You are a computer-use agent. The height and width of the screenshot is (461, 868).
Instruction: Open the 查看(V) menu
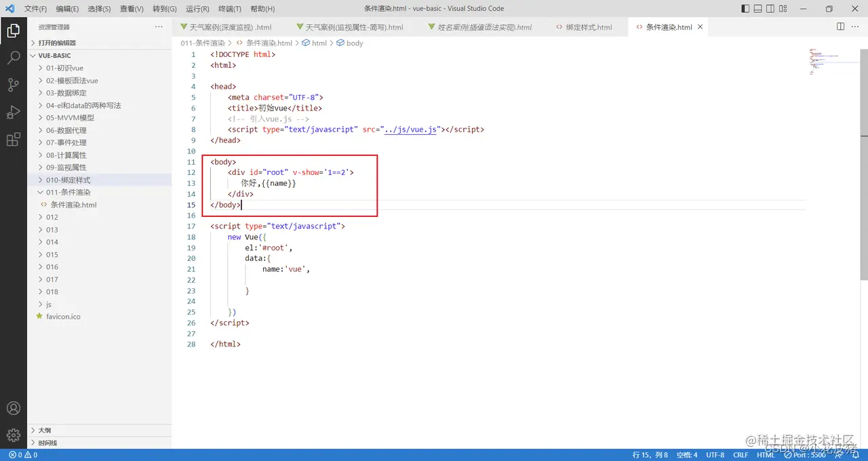(x=132, y=9)
